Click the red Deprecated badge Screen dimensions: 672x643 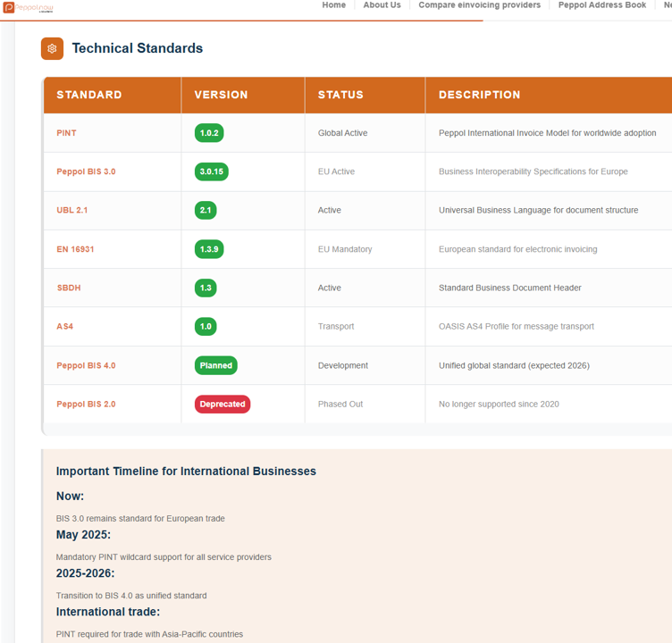pos(223,405)
